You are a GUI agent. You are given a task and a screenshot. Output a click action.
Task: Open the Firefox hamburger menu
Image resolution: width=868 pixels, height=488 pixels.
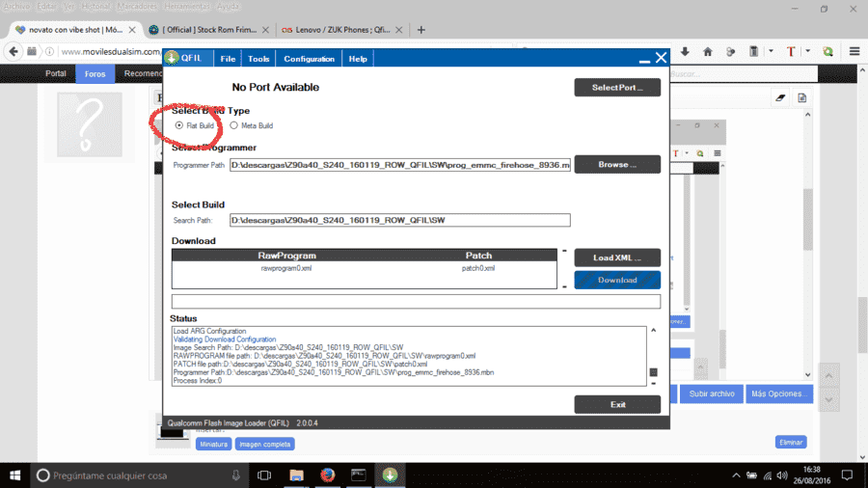coord(854,51)
